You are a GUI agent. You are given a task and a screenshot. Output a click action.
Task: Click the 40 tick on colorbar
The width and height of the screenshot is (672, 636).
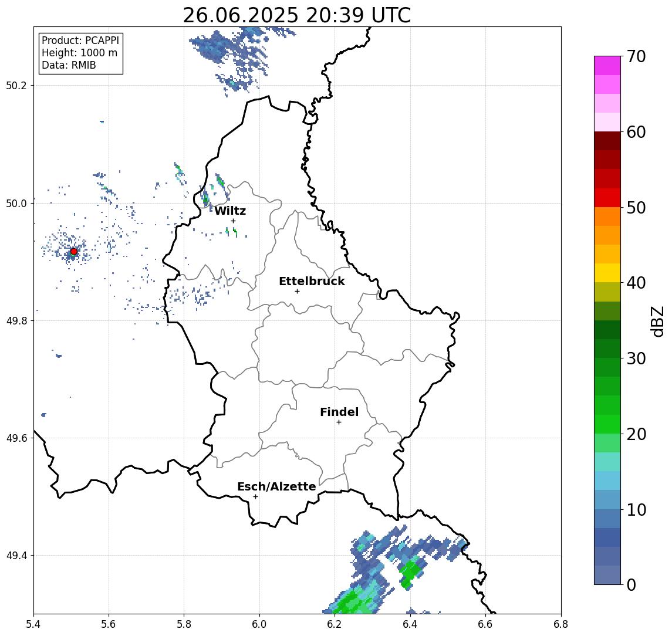(x=636, y=283)
